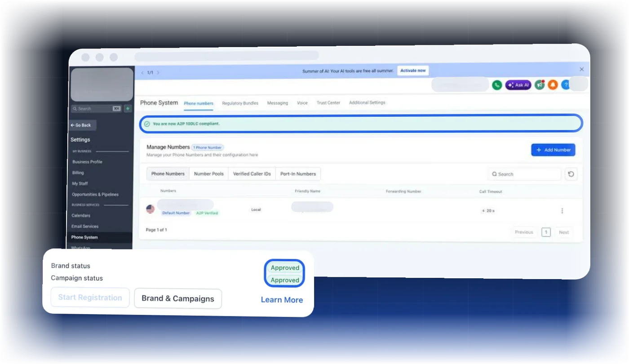Click the Next pagination button
The image size is (629, 364).
coord(564,232)
